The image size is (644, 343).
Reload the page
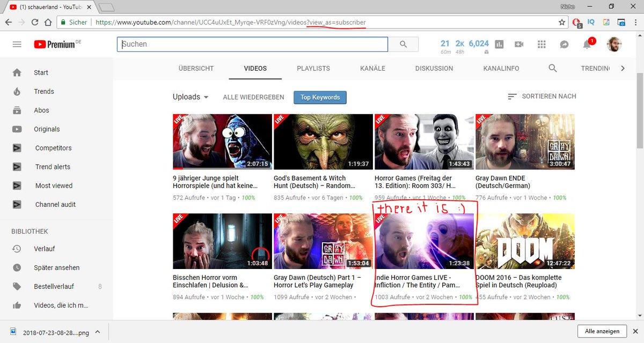click(x=34, y=23)
